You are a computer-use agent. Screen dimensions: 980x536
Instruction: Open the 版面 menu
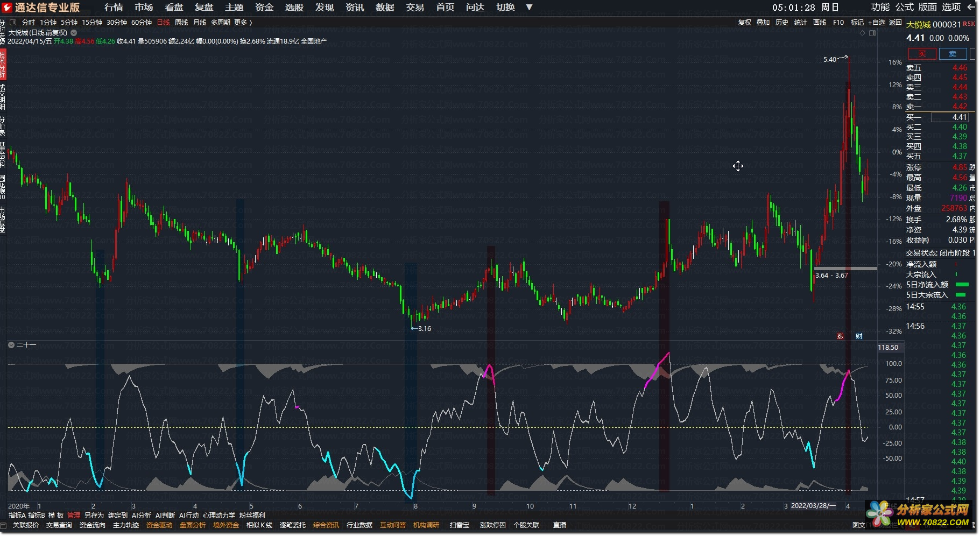[928, 7]
